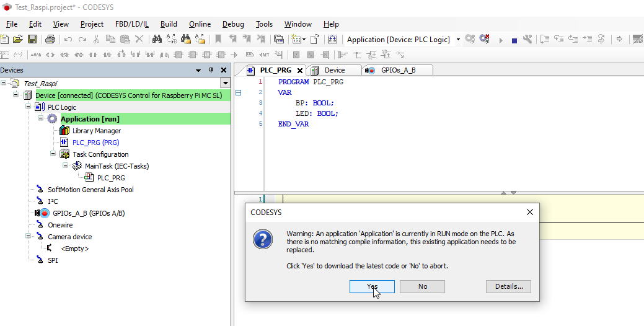This screenshot has height=326, width=644.
Task: Click No to abort the download
Action: [422, 286]
